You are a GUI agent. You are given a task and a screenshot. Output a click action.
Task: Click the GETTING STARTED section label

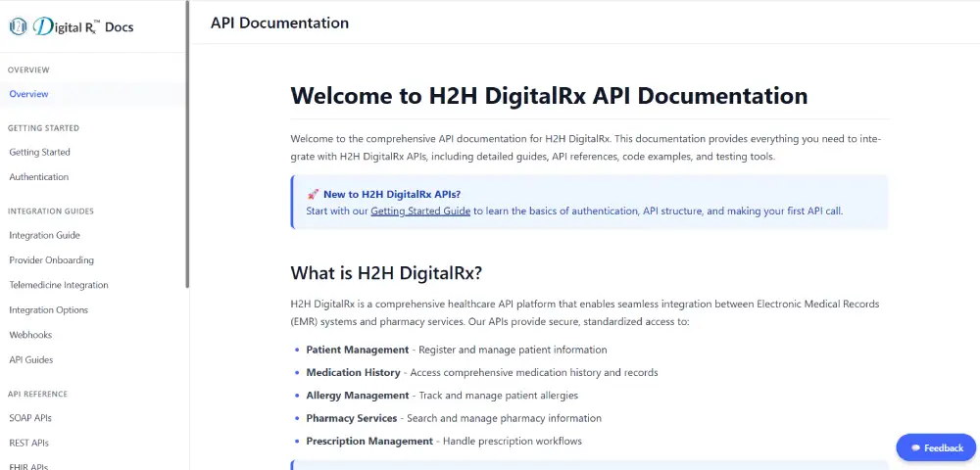click(43, 128)
